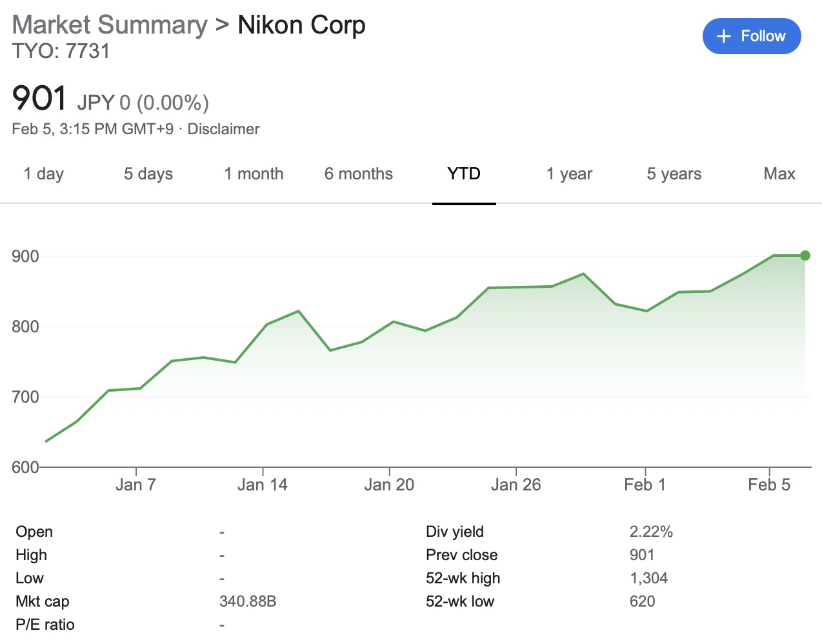Image resolution: width=822 pixels, height=644 pixels.
Task: Open the Market Summary breadcrumb link
Action: [x=110, y=25]
